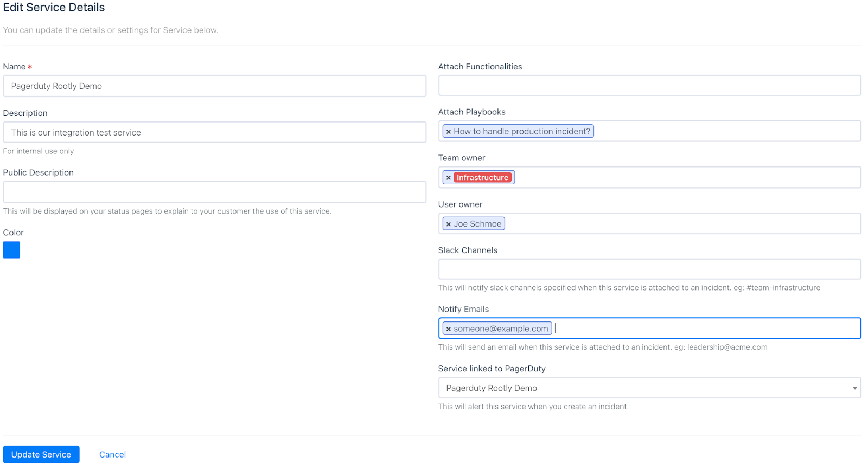The height and width of the screenshot is (470, 868).
Task: Click the Update Service button
Action: click(41, 454)
